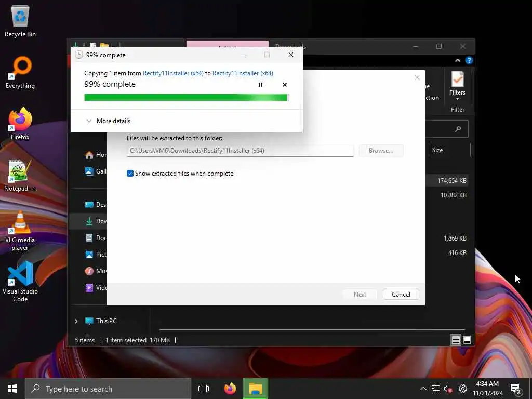Open Task View from the taskbar

(204, 389)
